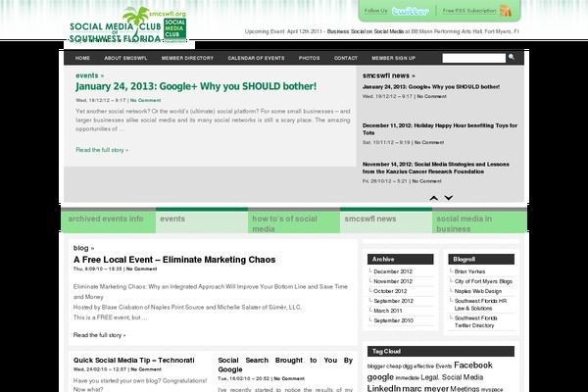
Task: Open September 2010 archive link
Action: coord(393,320)
